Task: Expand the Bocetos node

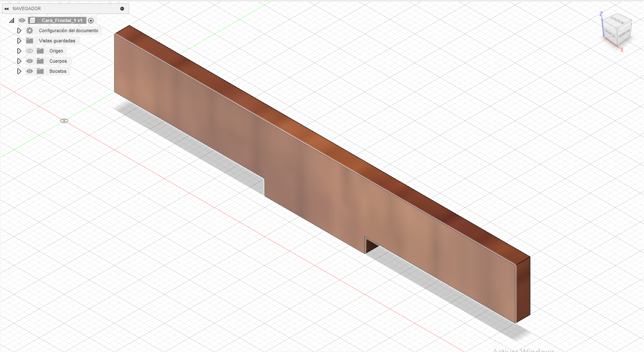Action: click(19, 71)
